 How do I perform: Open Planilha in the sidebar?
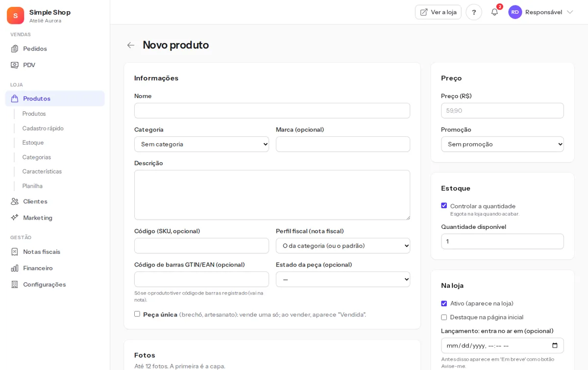(32, 186)
